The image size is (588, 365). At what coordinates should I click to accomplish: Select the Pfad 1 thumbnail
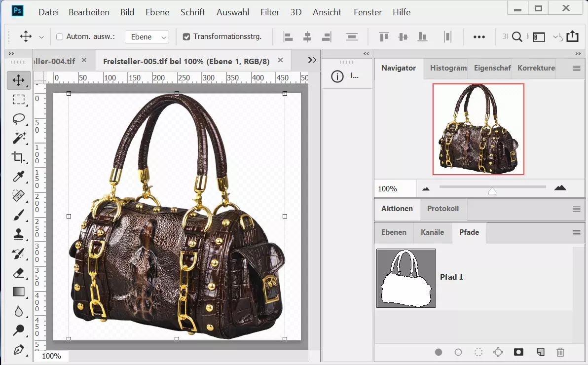pyautogui.click(x=405, y=278)
